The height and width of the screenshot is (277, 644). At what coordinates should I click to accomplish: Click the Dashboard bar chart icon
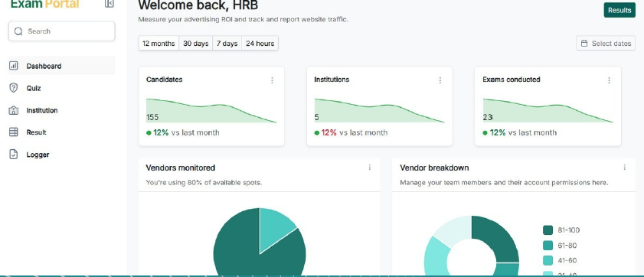(x=14, y=66)
